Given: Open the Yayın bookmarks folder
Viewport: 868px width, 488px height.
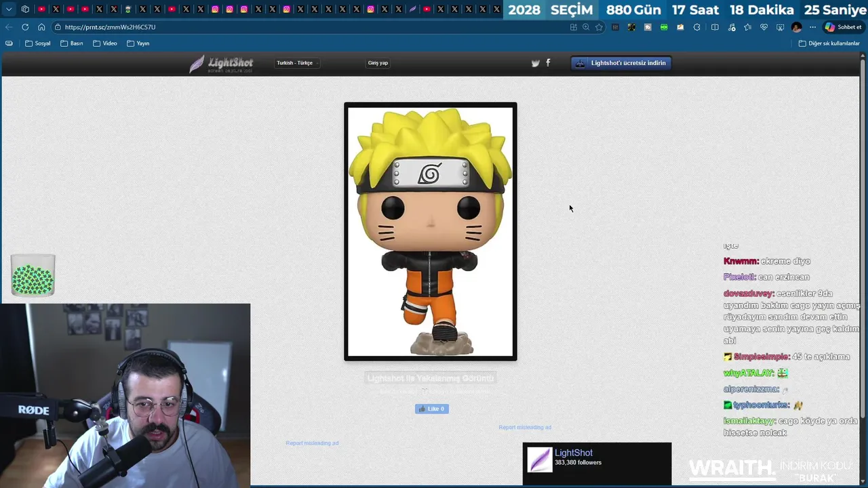Looking at the screenshot, I should click(138, 43).
